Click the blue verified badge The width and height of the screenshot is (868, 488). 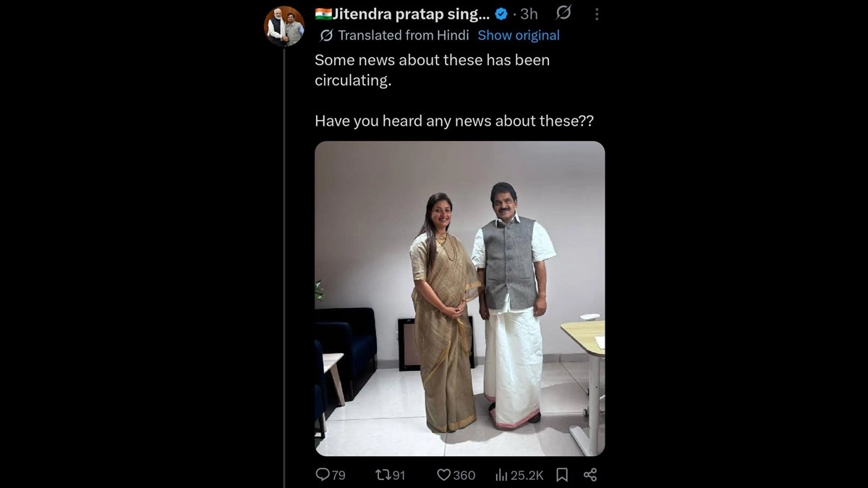coord(501,14)
